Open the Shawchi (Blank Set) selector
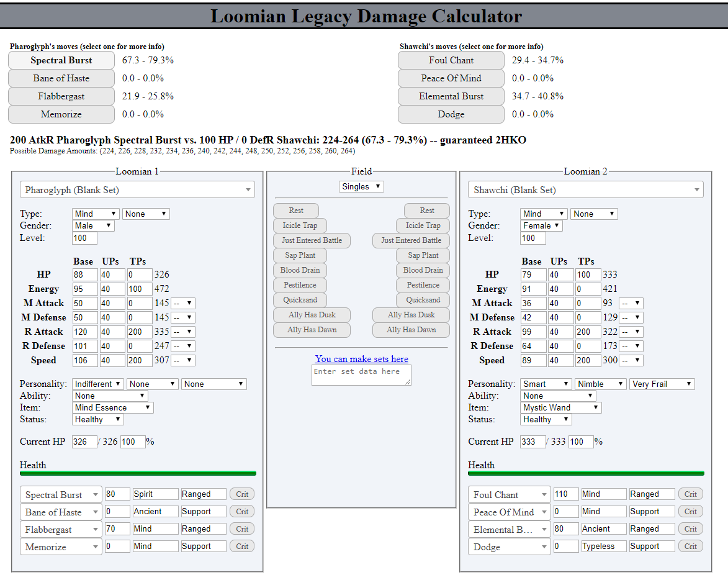Screen dimensions: 728x585 586,189
